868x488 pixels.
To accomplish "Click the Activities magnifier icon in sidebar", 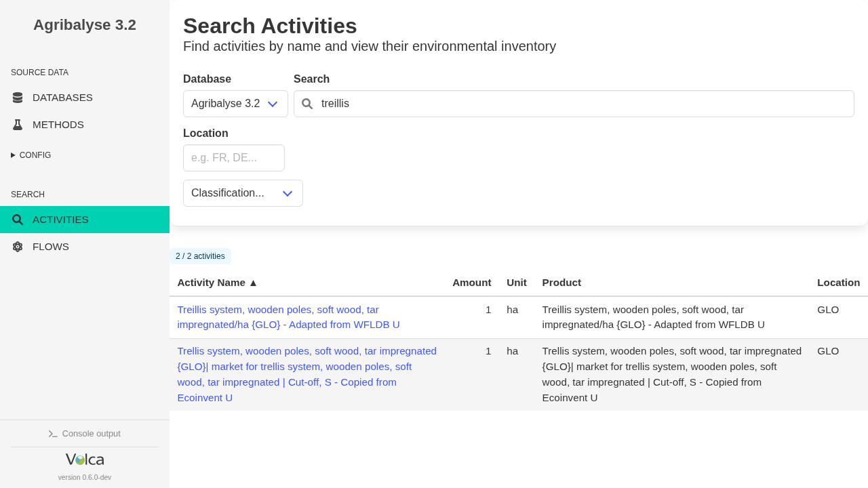I will click(18, 220).
